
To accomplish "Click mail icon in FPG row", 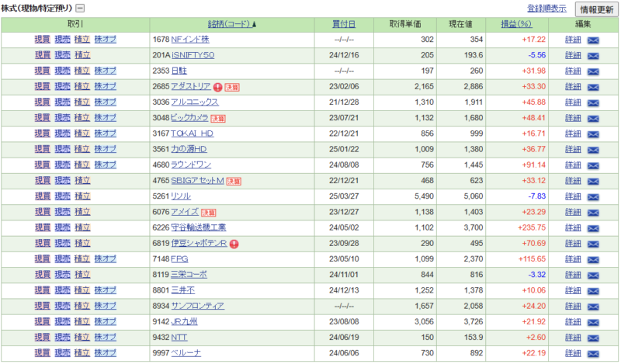I will pos(593,259).
